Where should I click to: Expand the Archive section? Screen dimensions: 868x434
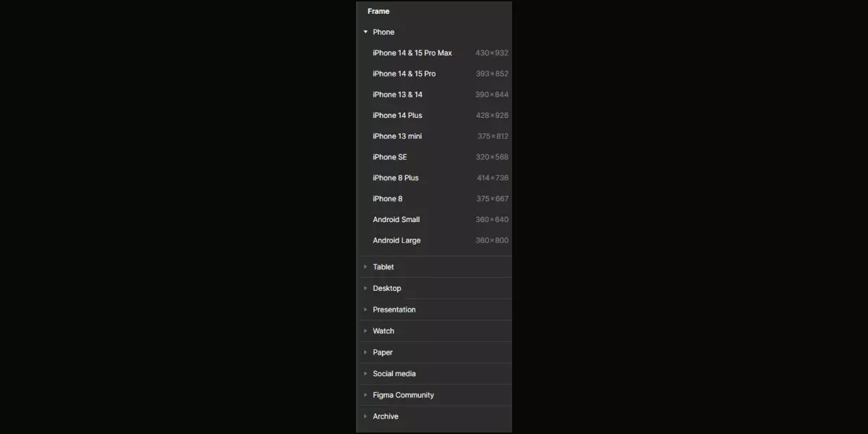click(365, 416)
